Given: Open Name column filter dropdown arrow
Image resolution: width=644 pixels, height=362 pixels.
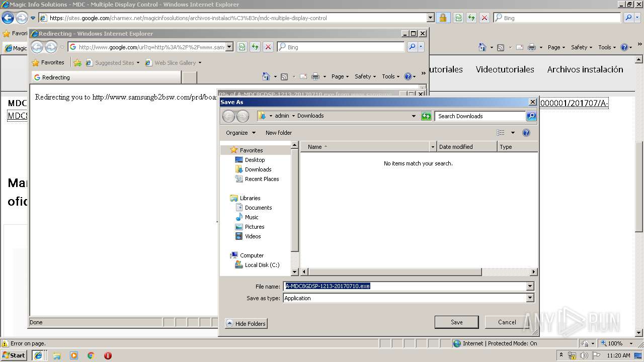Looking at the screenshot, I should pyautogui.click(x=433, y=147).
